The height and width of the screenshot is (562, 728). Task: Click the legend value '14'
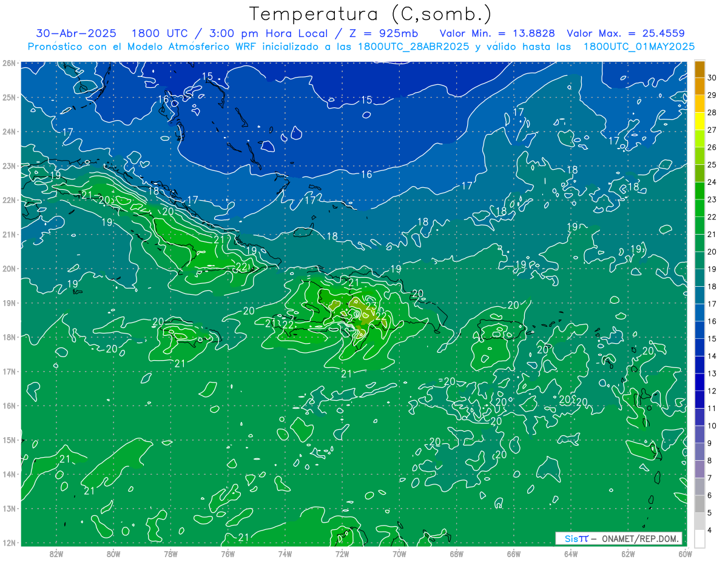(x=712, y=356)
